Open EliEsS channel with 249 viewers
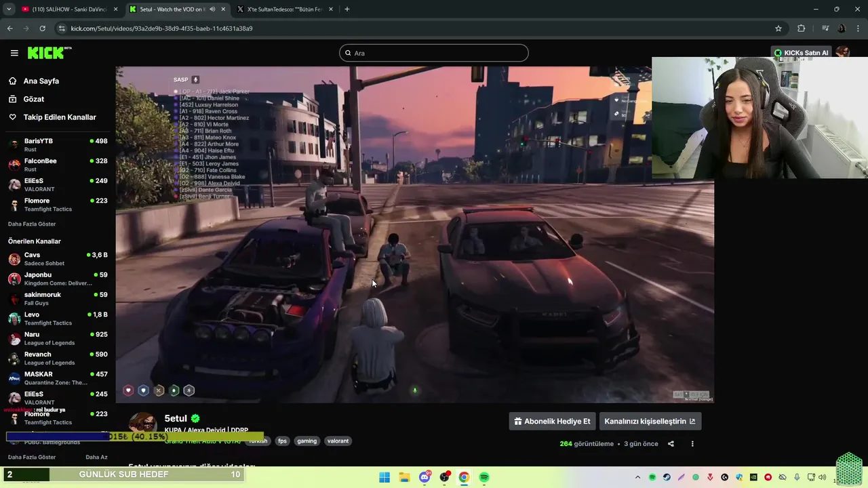The height and width of the screenshot is (488, 868). (58, 185)
